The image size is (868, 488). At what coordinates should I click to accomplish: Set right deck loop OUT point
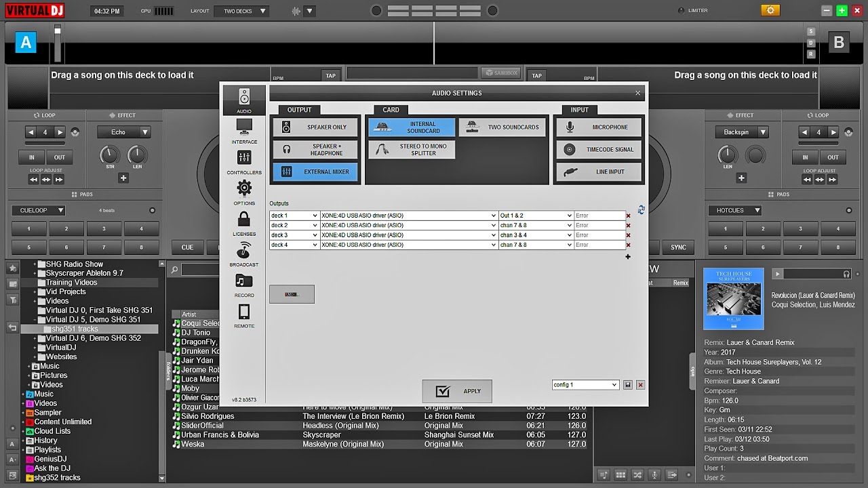833,157
